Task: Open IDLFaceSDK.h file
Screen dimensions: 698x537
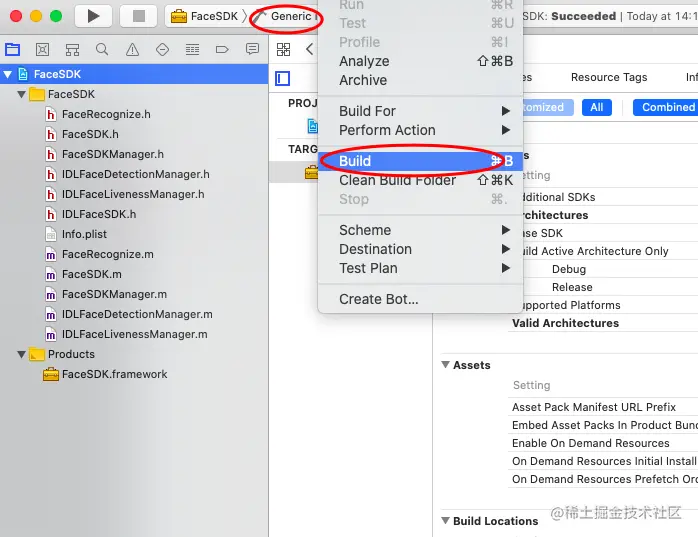Action: 99,214
